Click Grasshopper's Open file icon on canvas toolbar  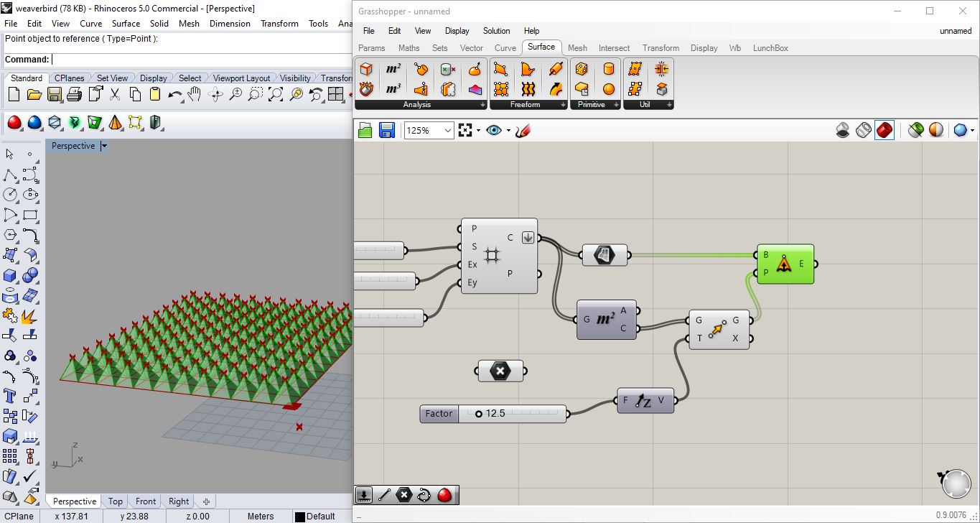365,130
